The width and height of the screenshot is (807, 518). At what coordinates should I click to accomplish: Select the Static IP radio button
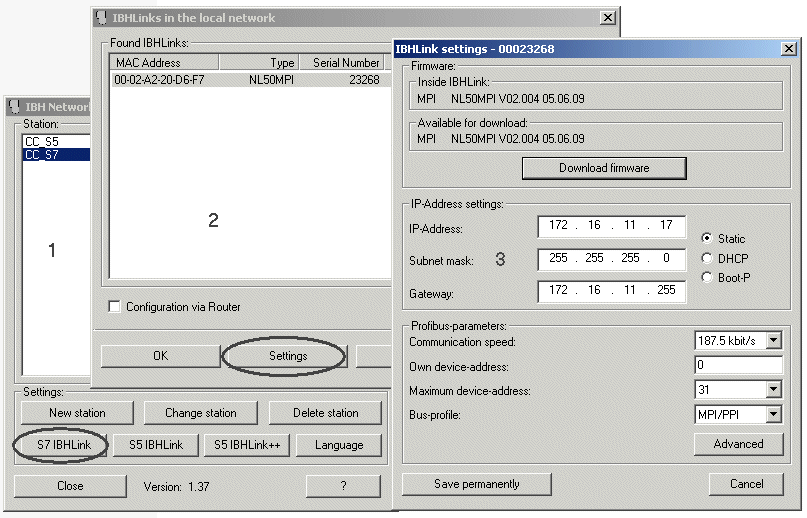[707, 238]
